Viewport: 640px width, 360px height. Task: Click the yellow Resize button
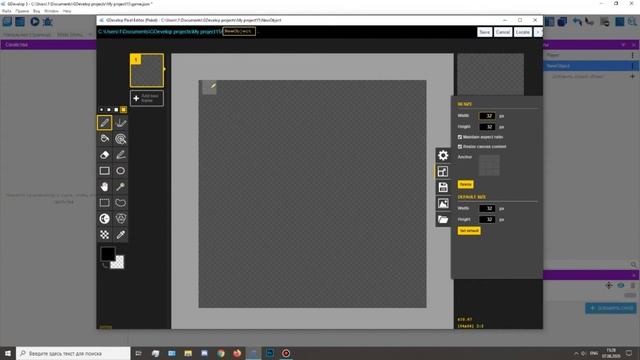pos(465,184)
